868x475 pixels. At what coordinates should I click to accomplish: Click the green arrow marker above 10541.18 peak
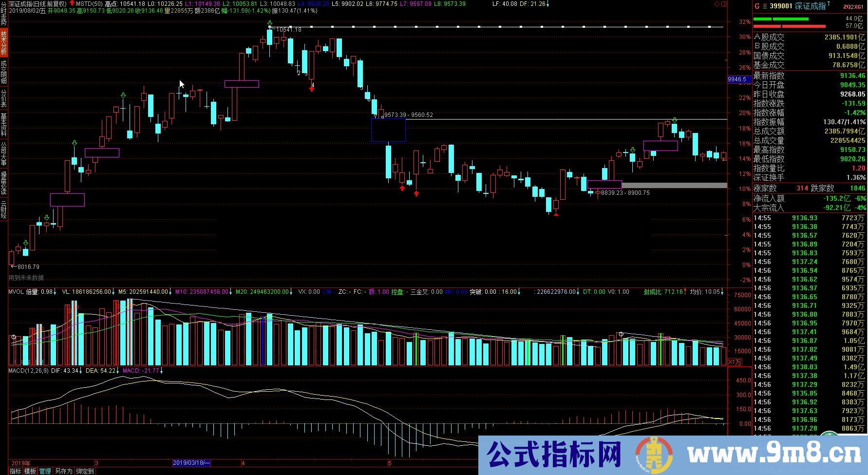coord(270,23)
